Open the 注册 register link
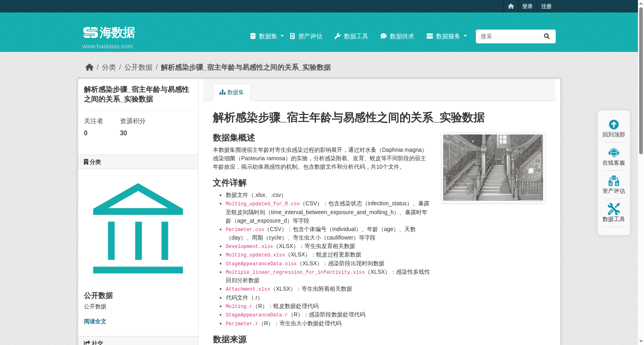644x345 pixels. (546, 6)
